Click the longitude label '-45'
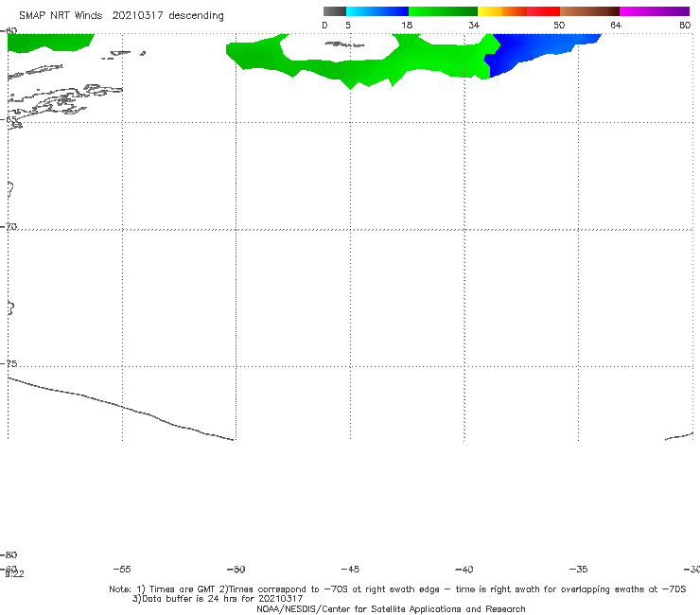This screenshot has height=615, width=700. point(350,569)
